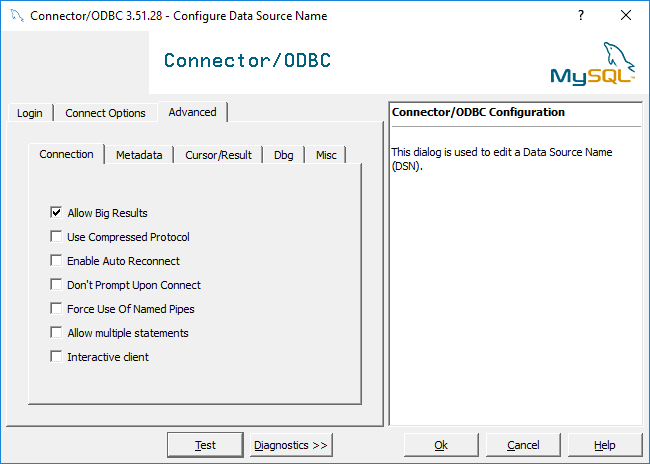Screen dimensions: 650x464
Task: Check the Interactive client box
Action: pyautogui.click(x=56, y=357)
